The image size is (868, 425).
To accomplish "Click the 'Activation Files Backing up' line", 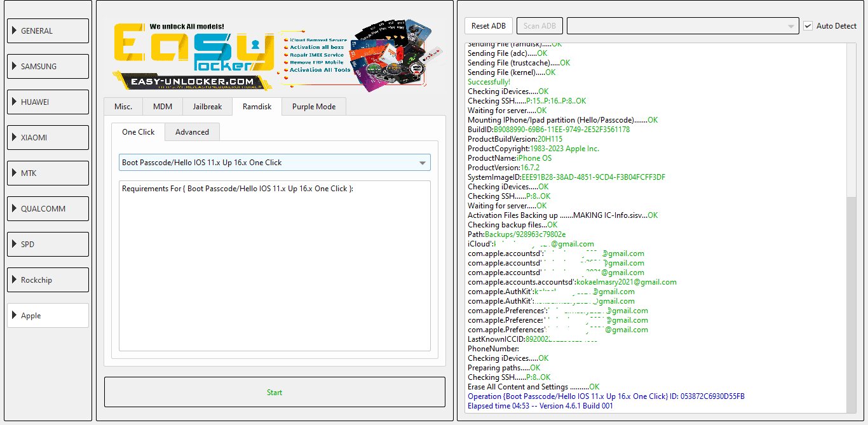I will click(x=562, y=215).
